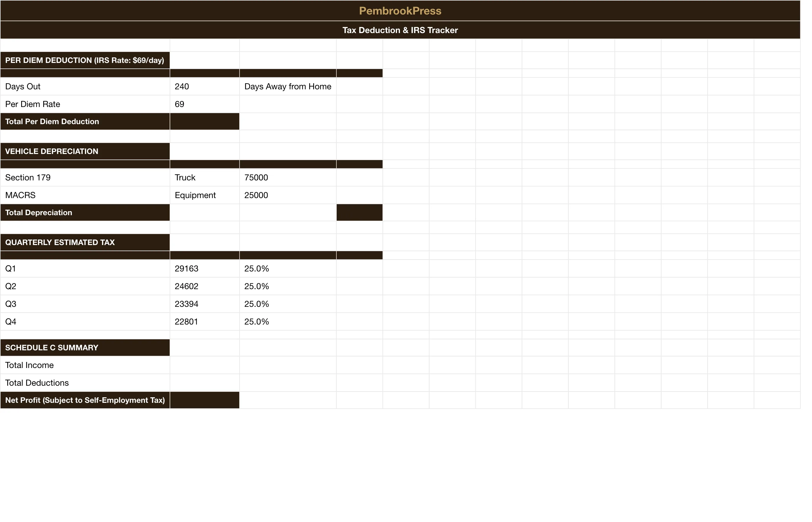This screenshot has width=812, height=522.
Task: Click the 25.0% cell in Q4 row
Action: (288, 321)
